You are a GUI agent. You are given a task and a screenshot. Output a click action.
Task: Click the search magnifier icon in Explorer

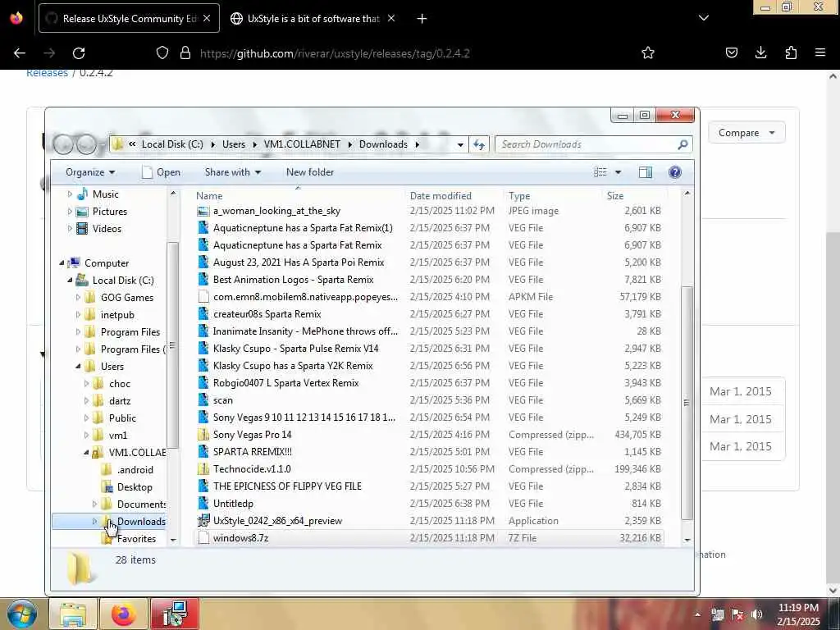(x=682, y=144)
